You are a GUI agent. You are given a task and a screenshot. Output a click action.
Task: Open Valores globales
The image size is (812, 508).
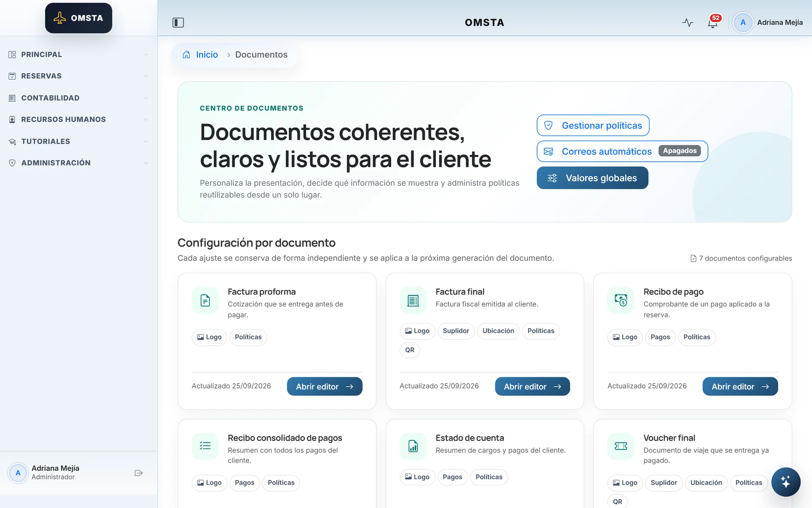click(x=592, y=178)
